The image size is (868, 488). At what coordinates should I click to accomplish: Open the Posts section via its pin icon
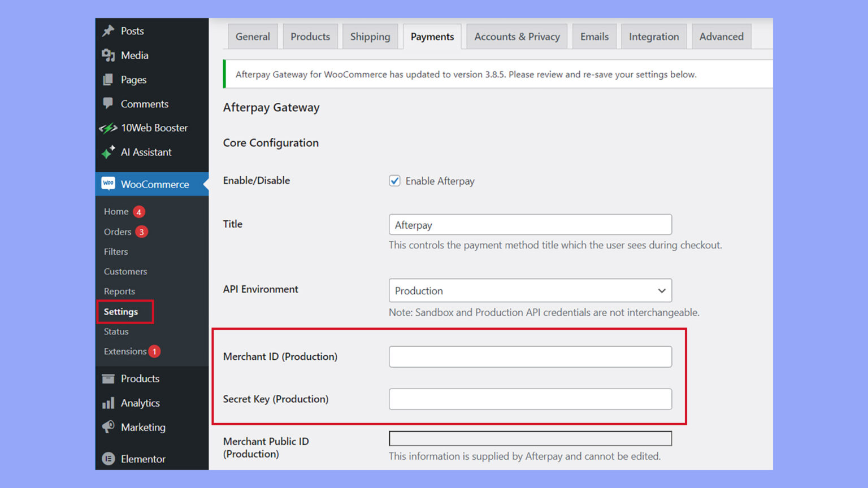tap(108, 30)
